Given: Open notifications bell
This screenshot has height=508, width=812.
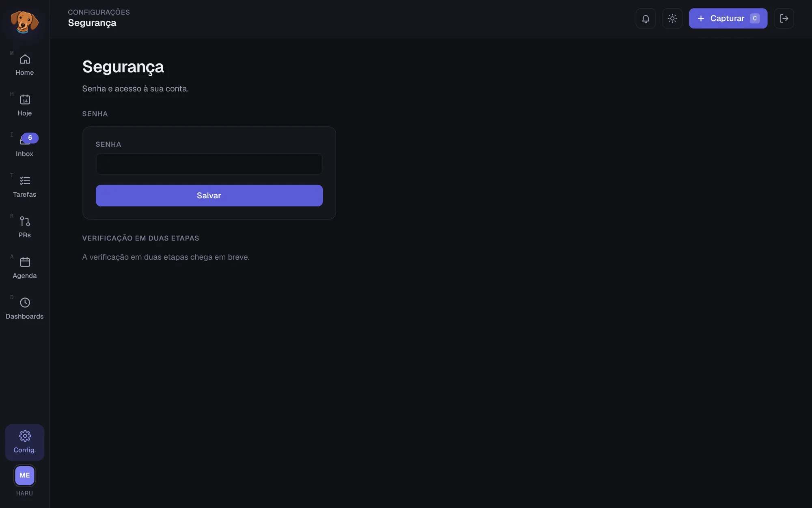Looking at the screenshot, I should coord(646,18).
